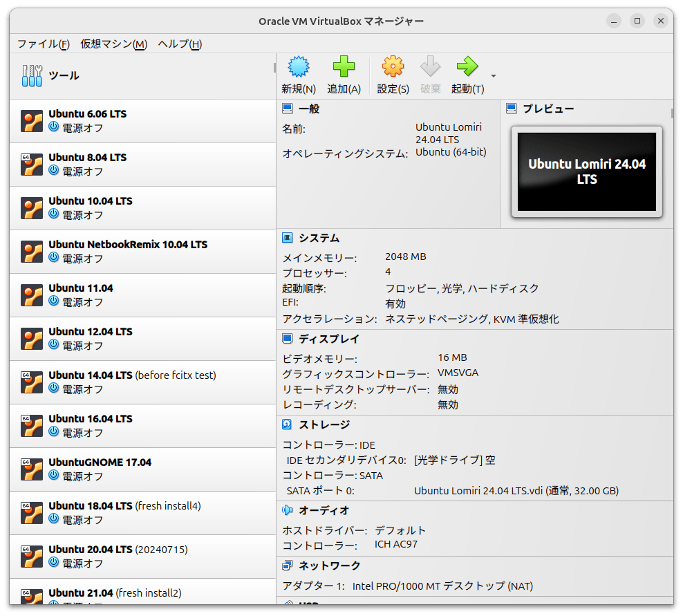Click the システム section chip icon
683x616 pixels.
point(288,238)
